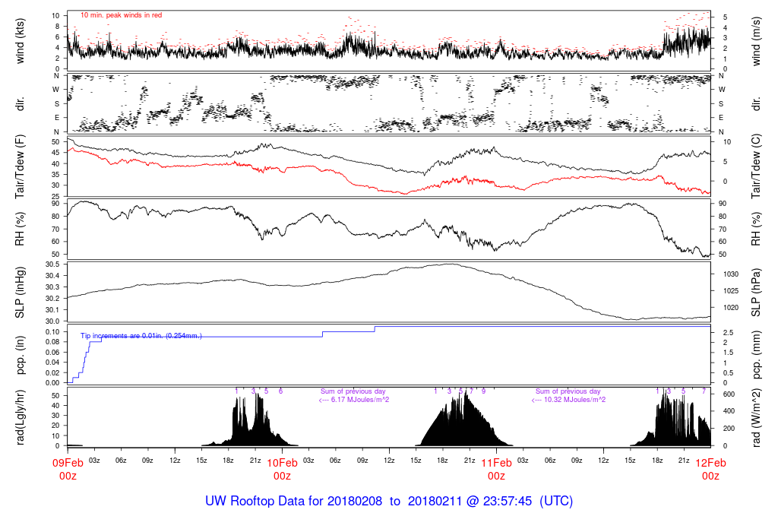Click the 'rad(Lgly/hr)' axis label
Viewport: 778px width, 532px height.
pyautogui.click(x=20, y=417)
